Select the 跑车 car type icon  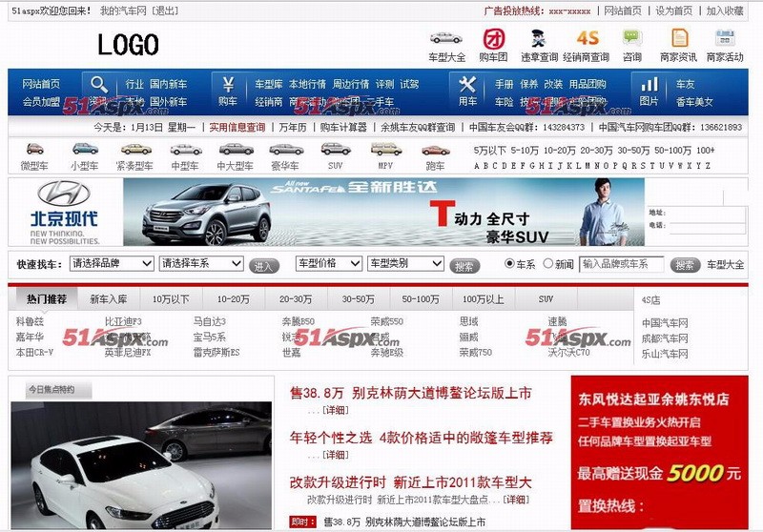[436, 151]
